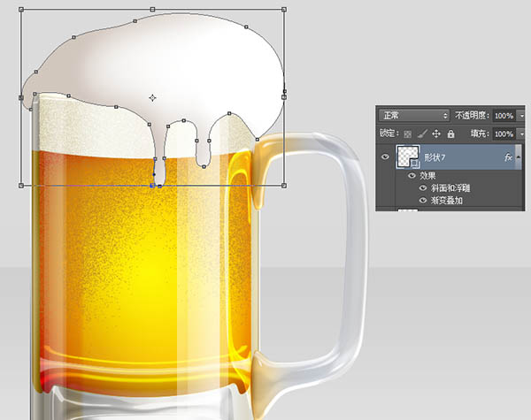Hide all 效果 layer effects
The height and width of the screenshot is (420, 531).
pos(412,175)
